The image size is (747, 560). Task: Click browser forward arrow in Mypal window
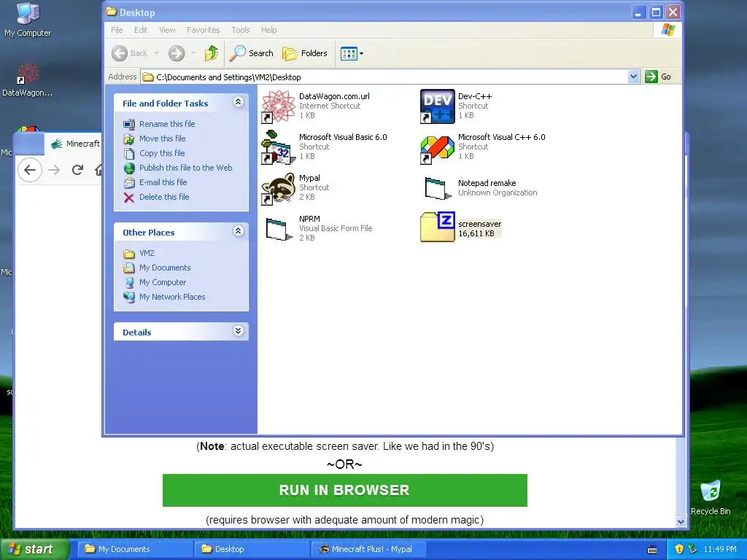coord(54,170)
